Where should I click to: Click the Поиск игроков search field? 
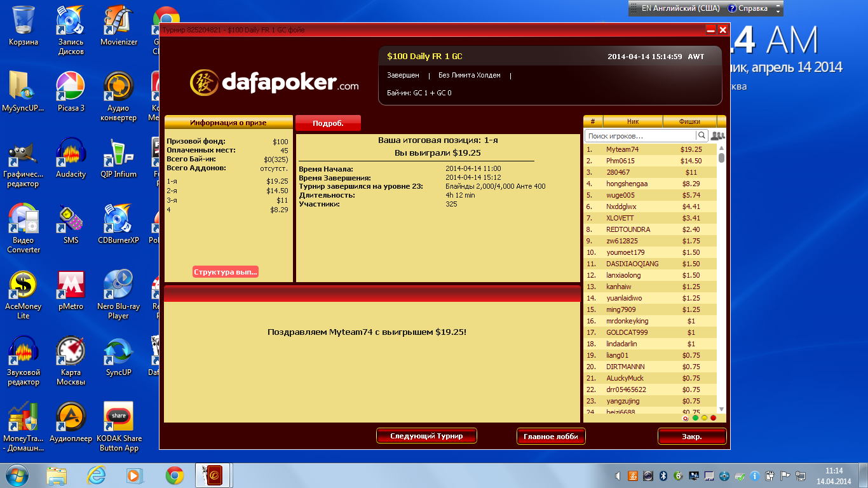coord(640,136)
